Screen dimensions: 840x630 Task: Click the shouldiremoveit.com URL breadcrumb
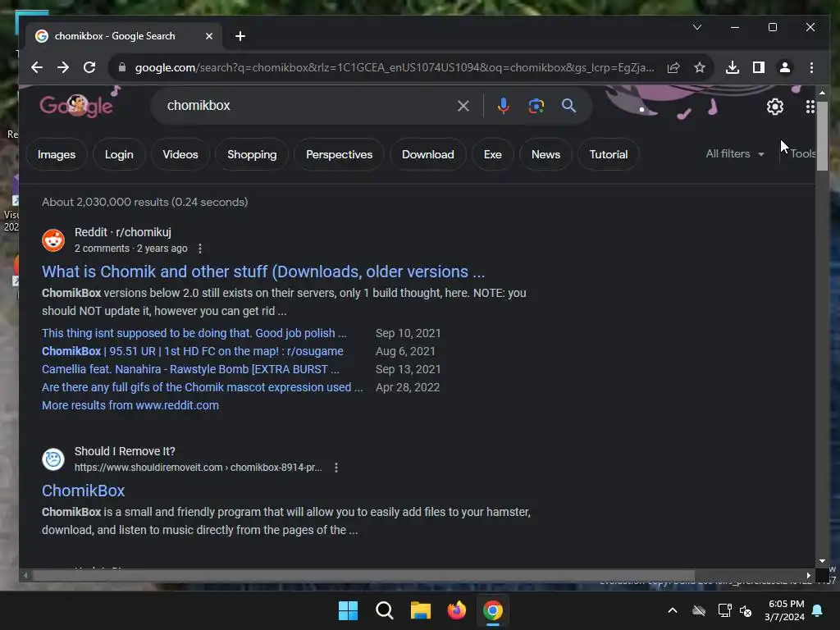tap(198, 468)
